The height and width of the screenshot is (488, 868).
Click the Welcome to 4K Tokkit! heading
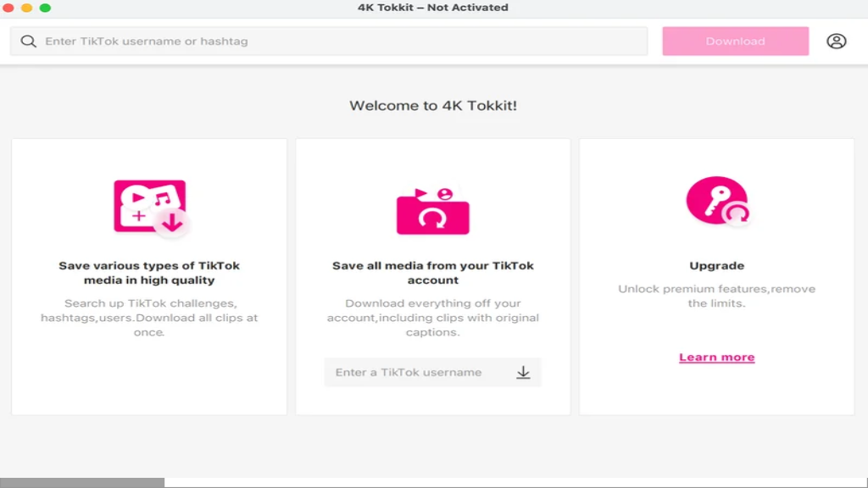pos(433,106)
